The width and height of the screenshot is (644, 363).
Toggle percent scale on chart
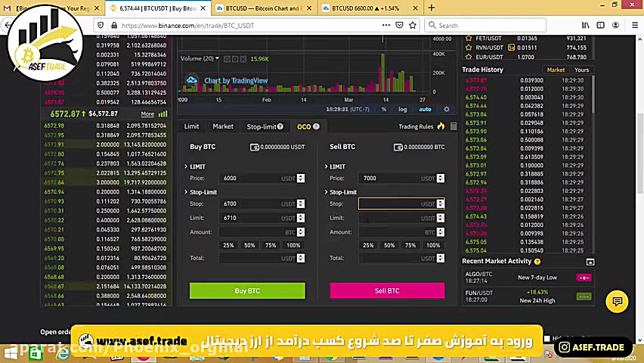[x=384, y=110]
